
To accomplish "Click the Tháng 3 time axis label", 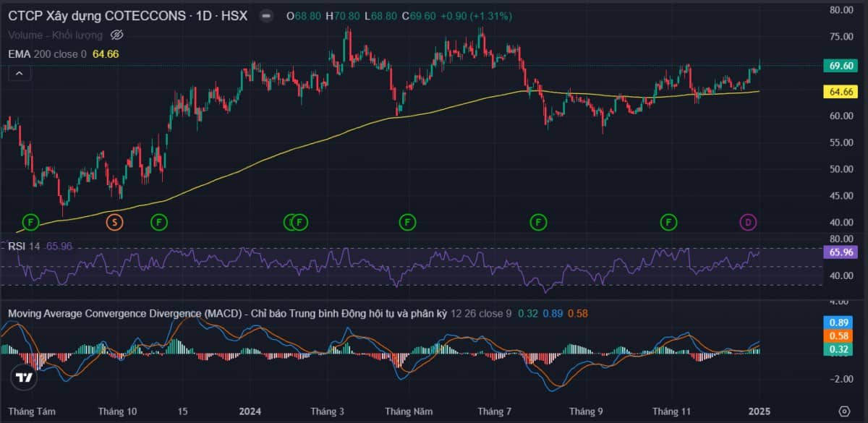I will click(328, 411).
